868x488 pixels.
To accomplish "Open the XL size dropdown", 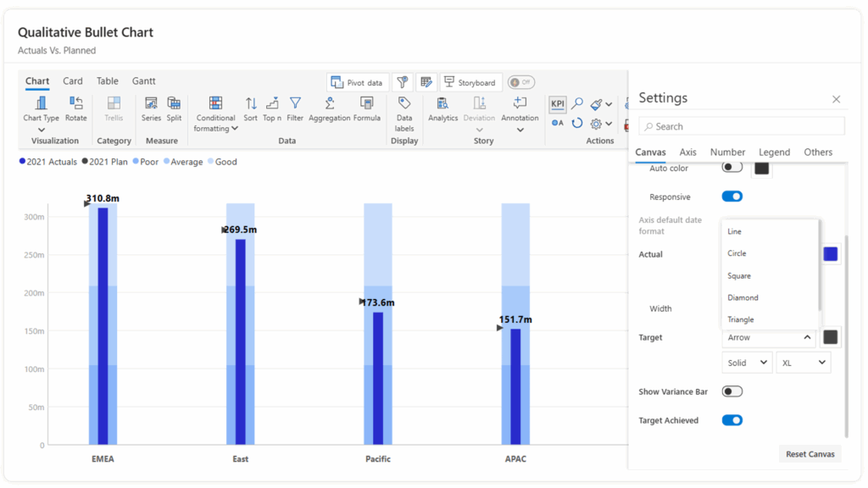I will [804, 363].
